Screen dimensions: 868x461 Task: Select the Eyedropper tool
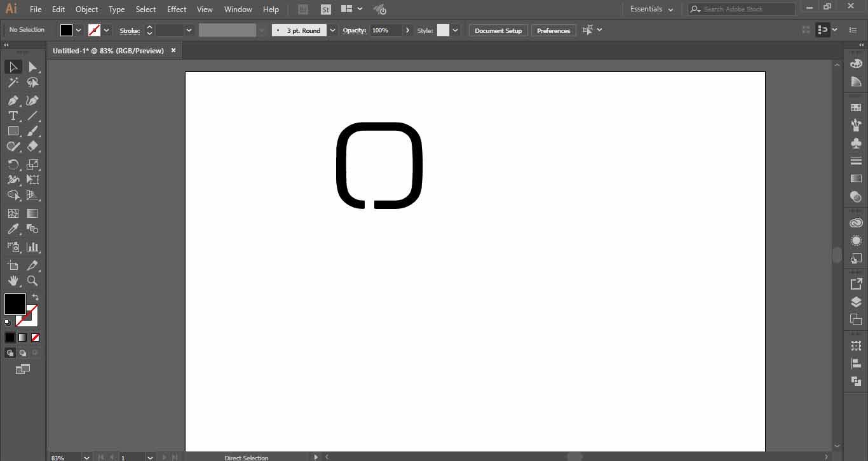coord(13,229)
